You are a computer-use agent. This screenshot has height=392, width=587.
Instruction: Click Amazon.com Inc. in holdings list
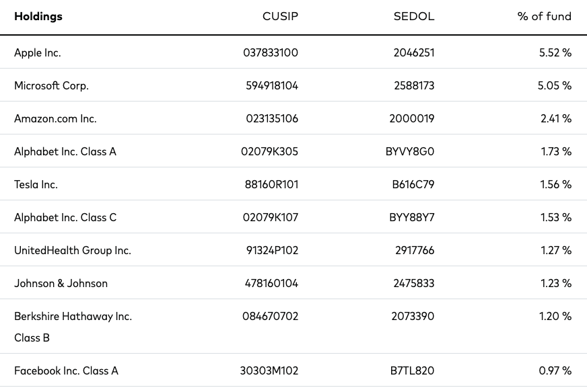click(55, 118)
